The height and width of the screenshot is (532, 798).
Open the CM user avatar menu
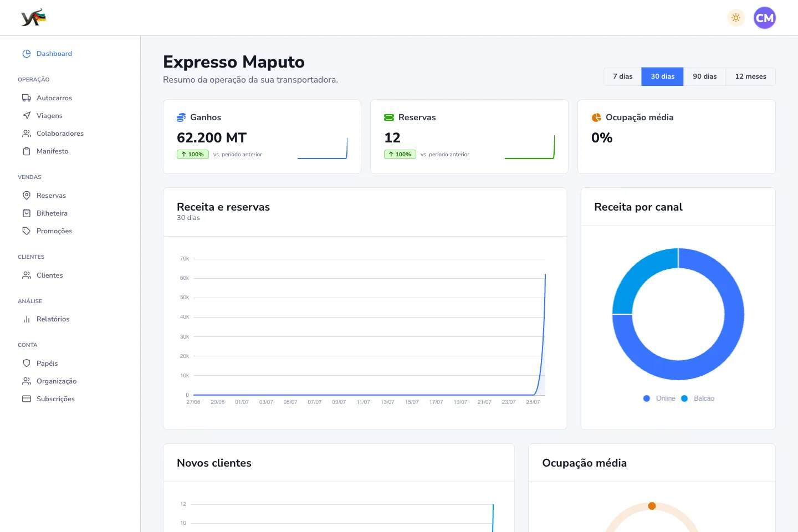[765, 18]
